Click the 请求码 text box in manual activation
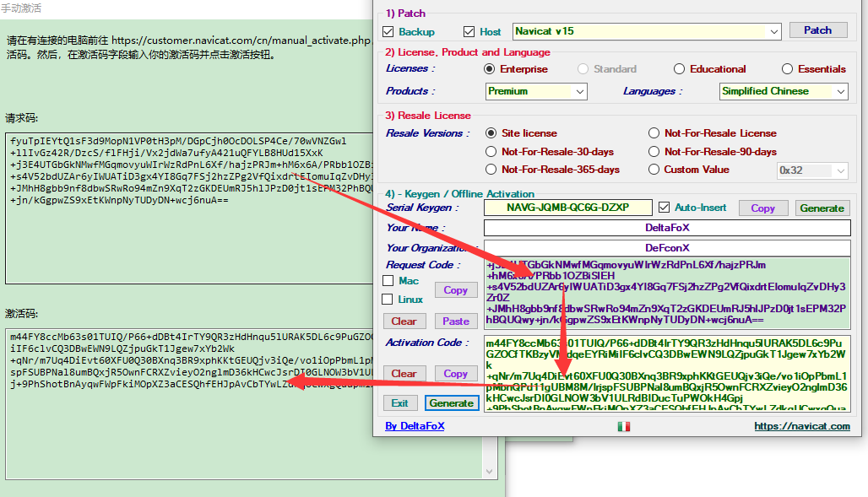This screenshot has height=497, width=868. click(189, 208)
